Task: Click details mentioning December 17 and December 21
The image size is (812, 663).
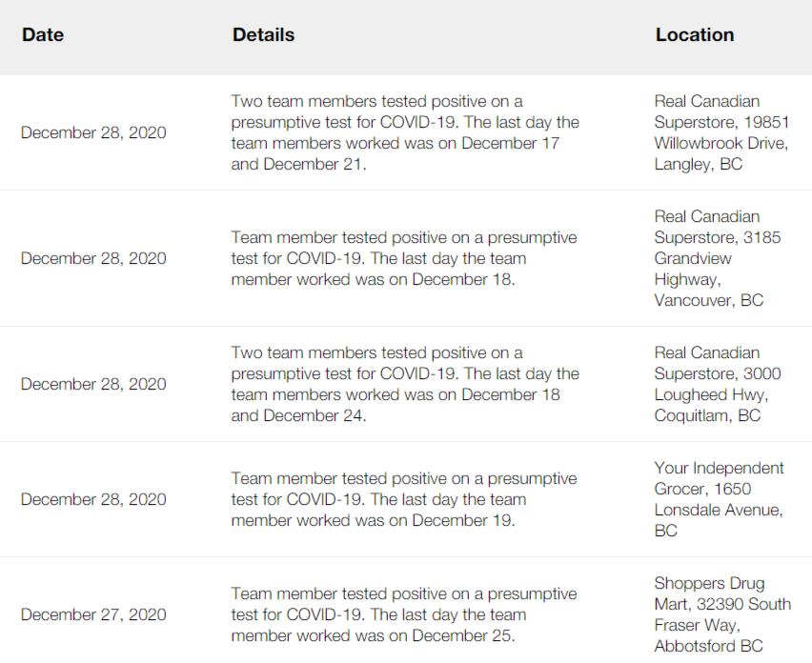Action: pyautogui.click(x=404, y=132)
